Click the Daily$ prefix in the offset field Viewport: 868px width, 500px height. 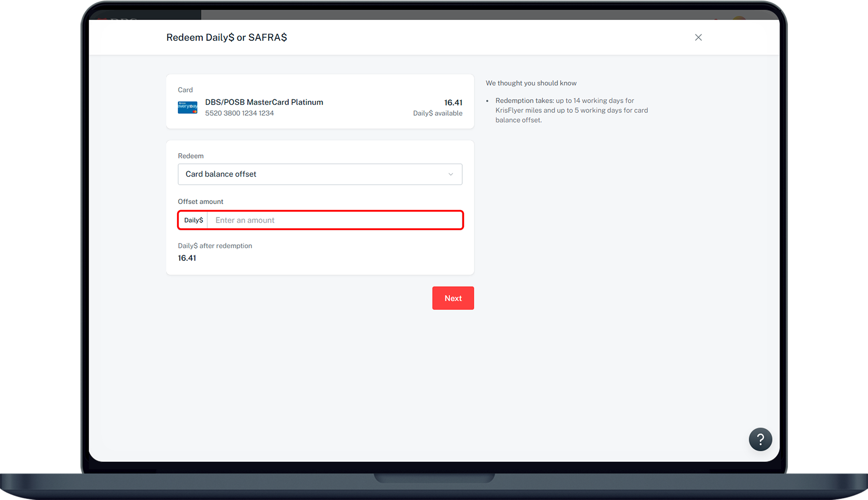click(x=193, y=220)
